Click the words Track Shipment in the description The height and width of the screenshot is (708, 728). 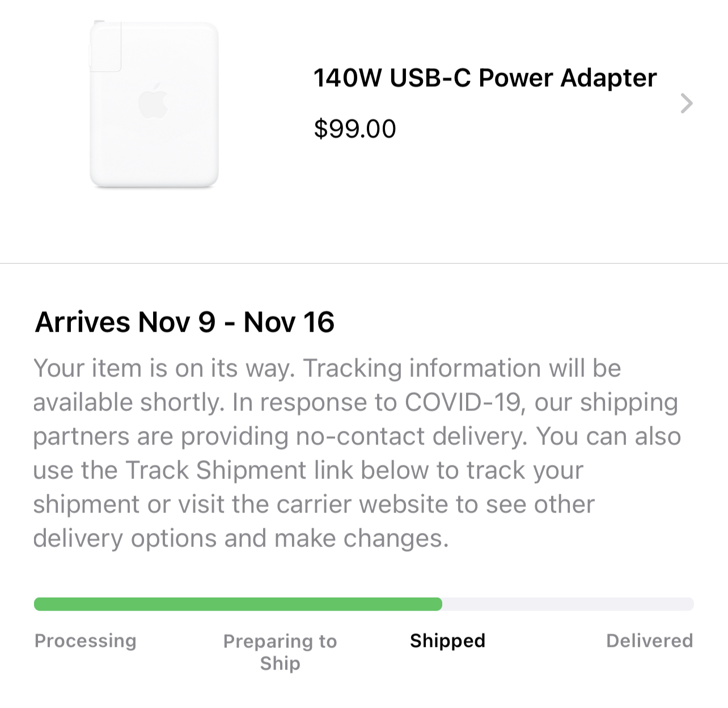coord(216,470)
